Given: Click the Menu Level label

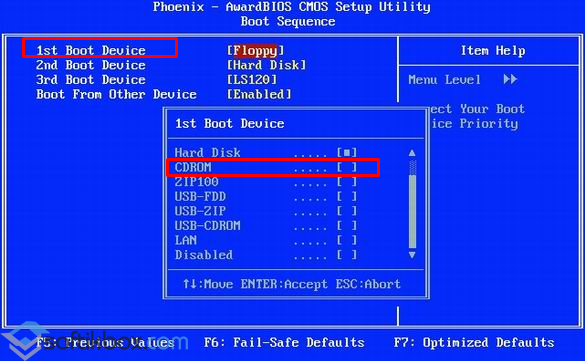Looking at the screenshot, I should click(444, 80).
